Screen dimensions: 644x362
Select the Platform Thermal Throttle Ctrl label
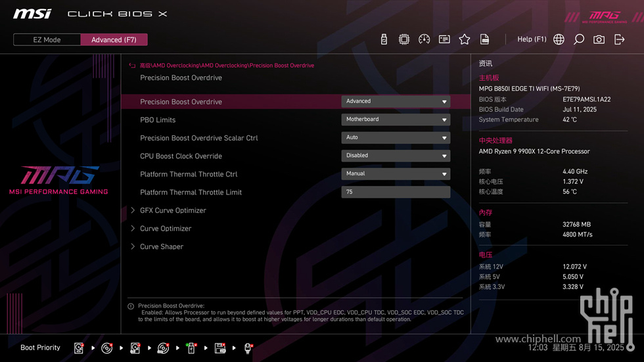(x=189, y=174)
